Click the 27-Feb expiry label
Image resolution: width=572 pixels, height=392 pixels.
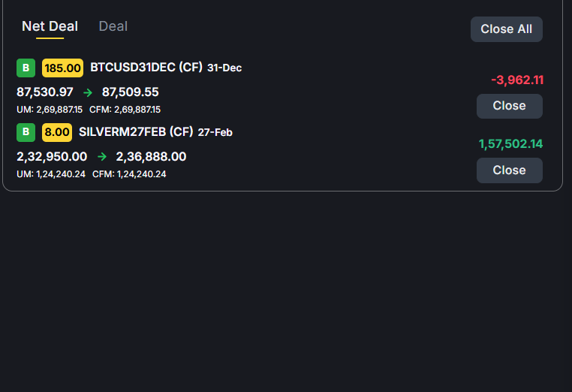pos(215,133)
